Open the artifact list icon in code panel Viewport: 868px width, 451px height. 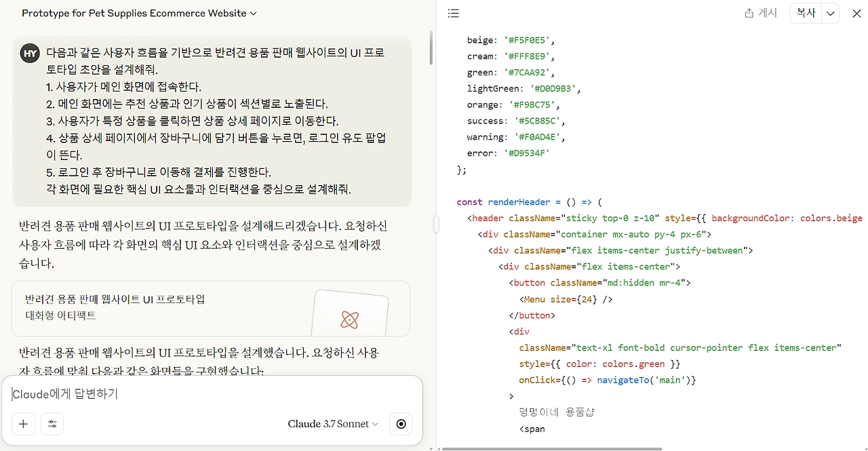pyautogui.click(x=454, y=14)
